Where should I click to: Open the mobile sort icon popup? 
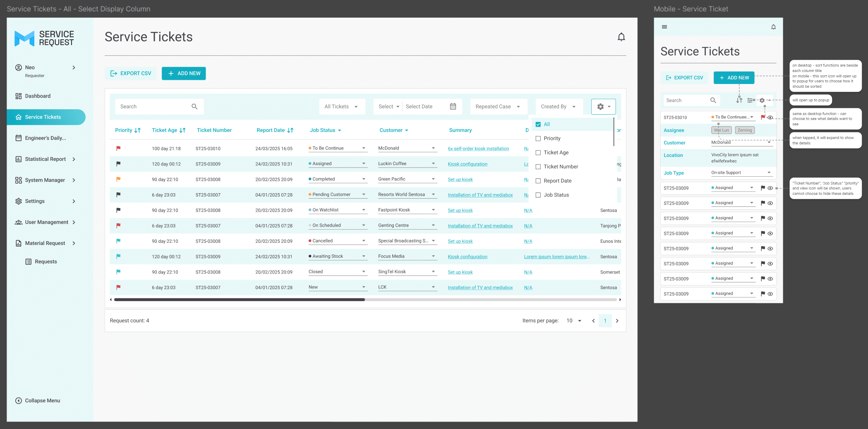[x=739, y=100]
